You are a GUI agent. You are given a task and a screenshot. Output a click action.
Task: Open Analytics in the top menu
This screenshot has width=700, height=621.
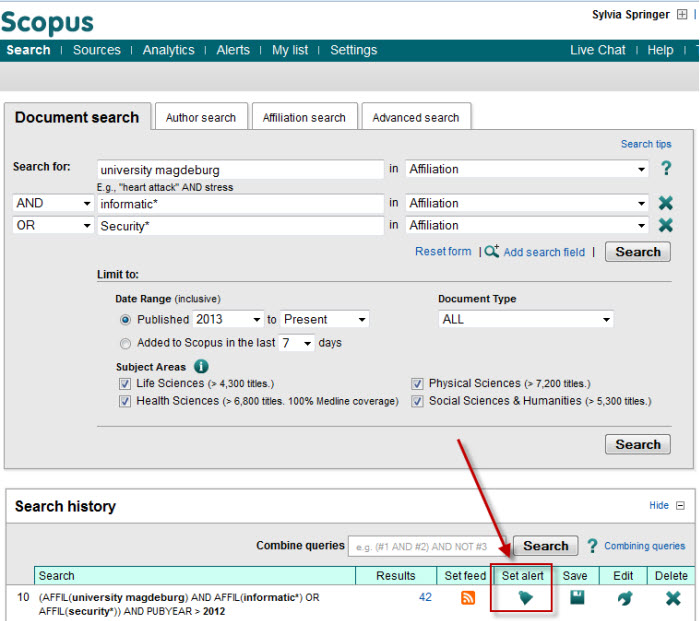[169, 50]
